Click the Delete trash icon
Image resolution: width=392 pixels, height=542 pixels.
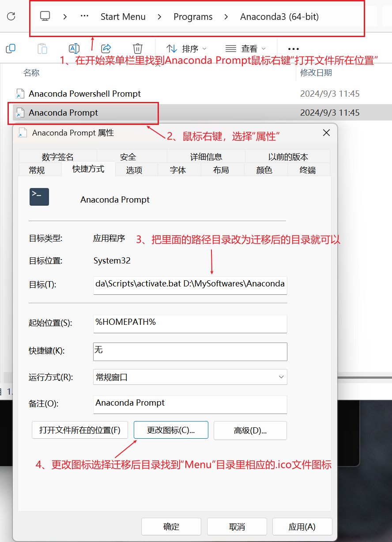(x=138, y=49)
